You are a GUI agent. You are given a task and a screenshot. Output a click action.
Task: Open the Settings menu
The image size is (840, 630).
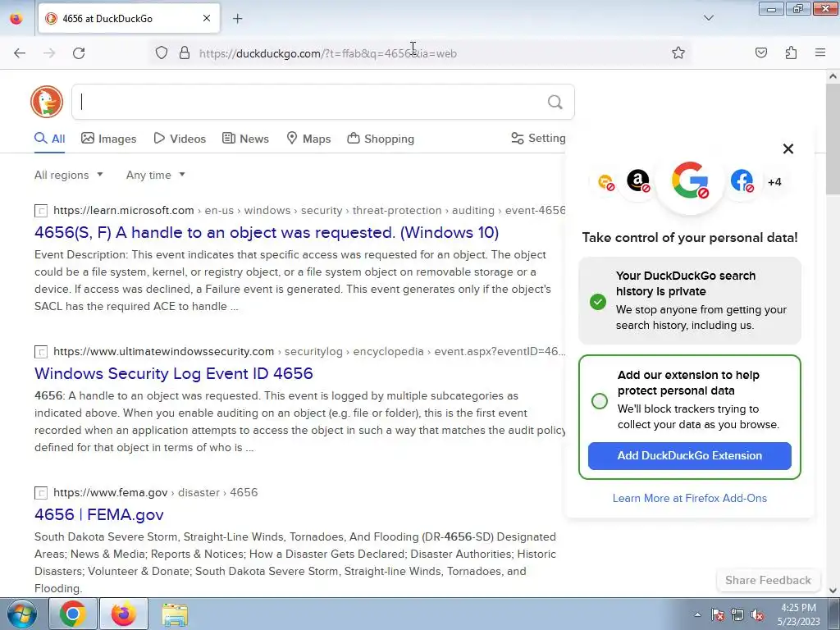point(538,138)
